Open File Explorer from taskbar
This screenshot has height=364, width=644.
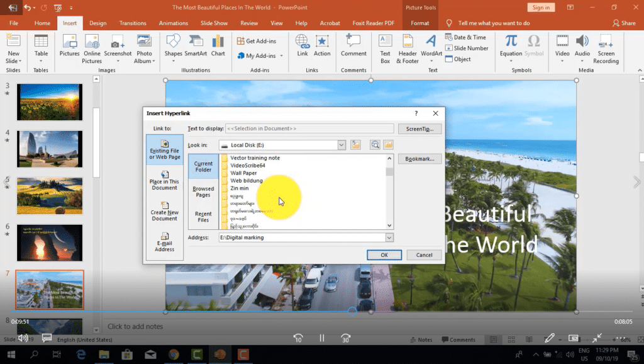[104, 355]
